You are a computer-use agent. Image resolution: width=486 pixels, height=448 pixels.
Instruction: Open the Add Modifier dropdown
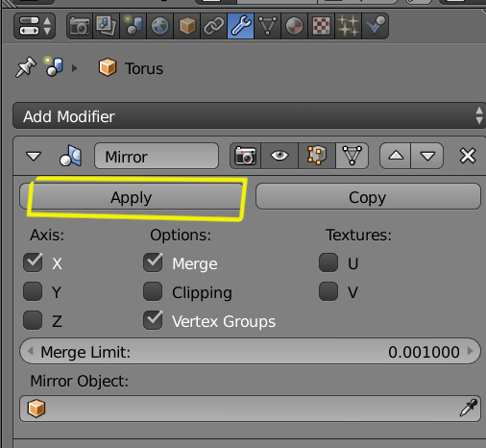[249, 116]
